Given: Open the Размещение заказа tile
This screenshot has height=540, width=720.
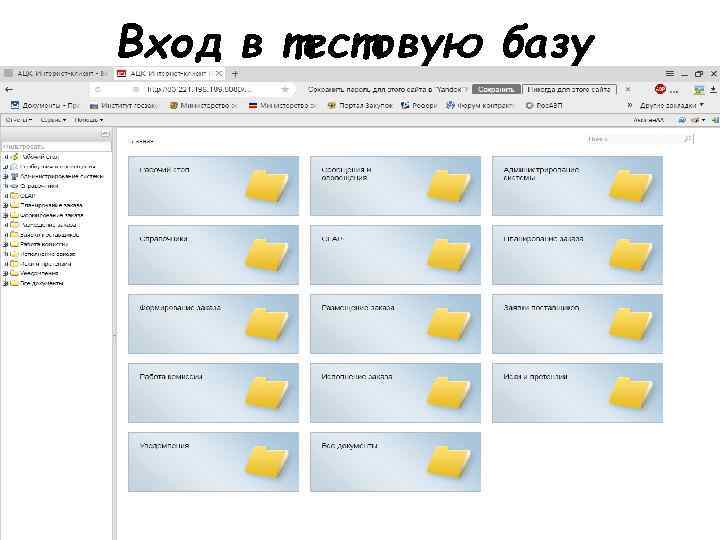Looking at the screenshot, I should (x=395, y=324).
